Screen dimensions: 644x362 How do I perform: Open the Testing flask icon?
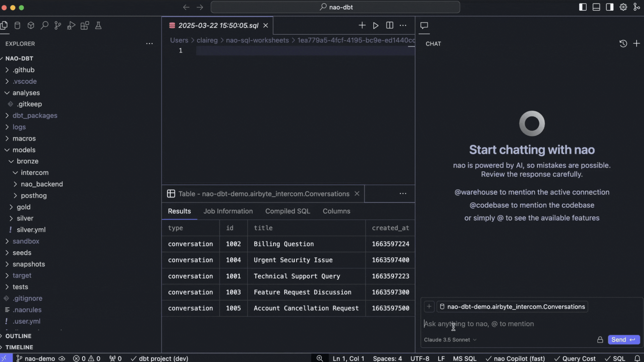[x=98, y=25]
